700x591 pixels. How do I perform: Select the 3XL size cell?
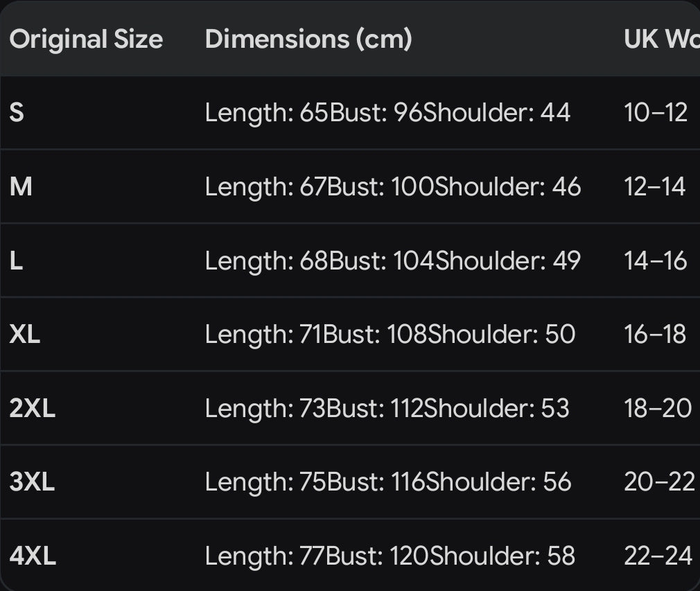[x=32, y=482]
